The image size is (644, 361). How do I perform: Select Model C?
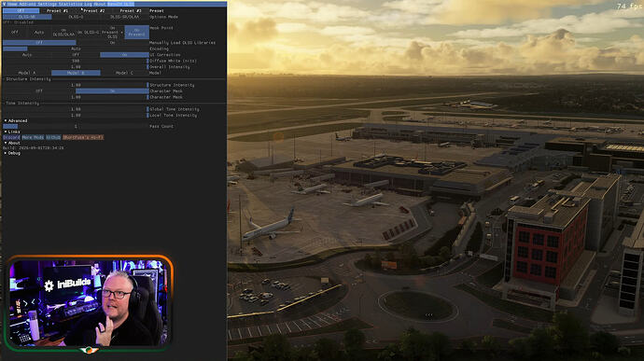coord(124,73)
